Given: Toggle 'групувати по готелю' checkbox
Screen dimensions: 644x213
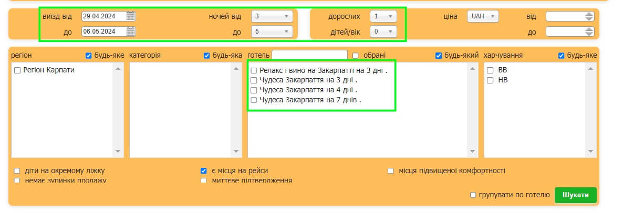Looking at the screenshot, I should point(473,195).
